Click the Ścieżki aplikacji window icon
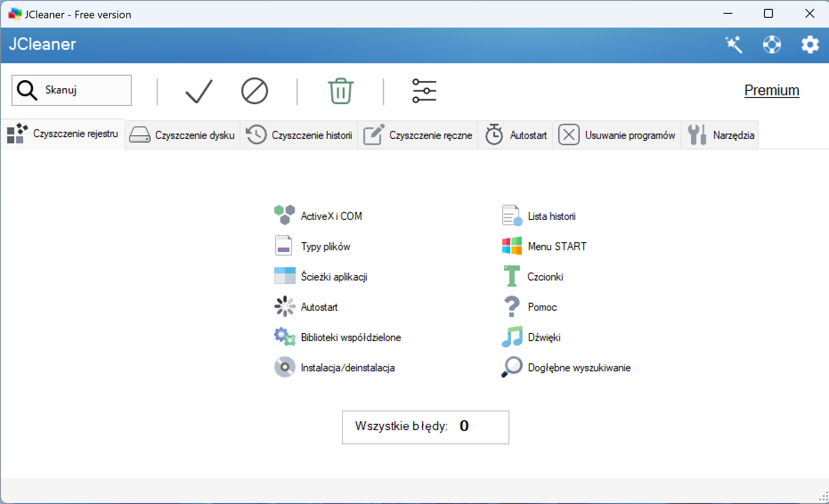The image size is (829, 504). 284,276
